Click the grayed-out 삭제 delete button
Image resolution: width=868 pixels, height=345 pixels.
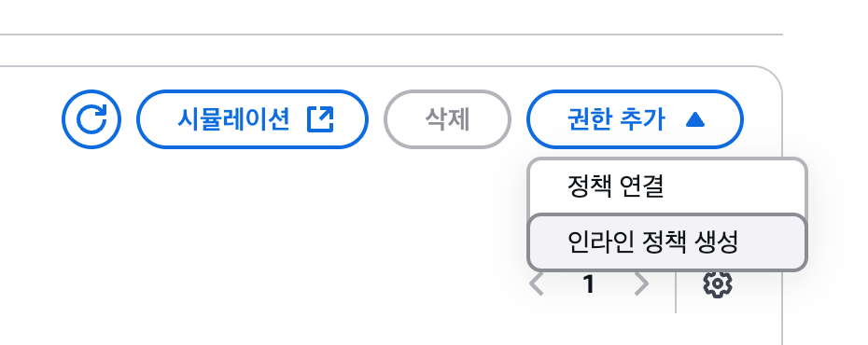447,119
